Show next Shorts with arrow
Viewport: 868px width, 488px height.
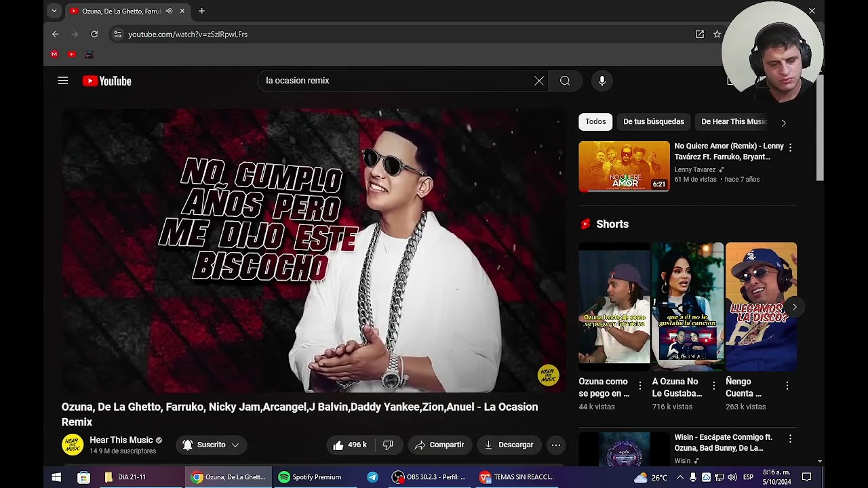point(794,307)
